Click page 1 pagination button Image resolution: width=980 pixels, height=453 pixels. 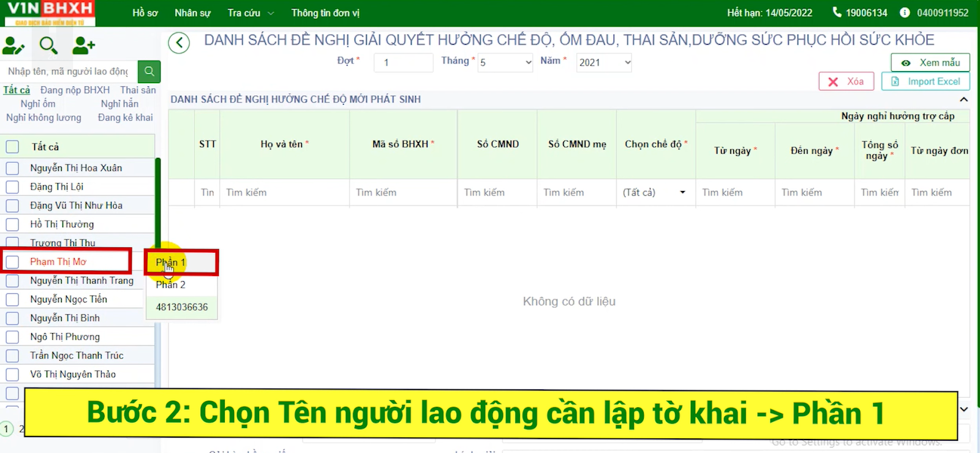coord(7,429)
